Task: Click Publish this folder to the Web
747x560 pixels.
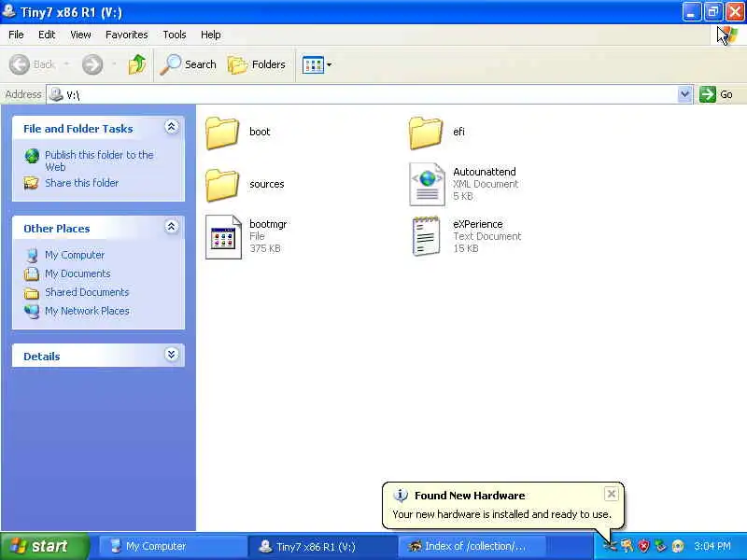Action: coord(99,161)
